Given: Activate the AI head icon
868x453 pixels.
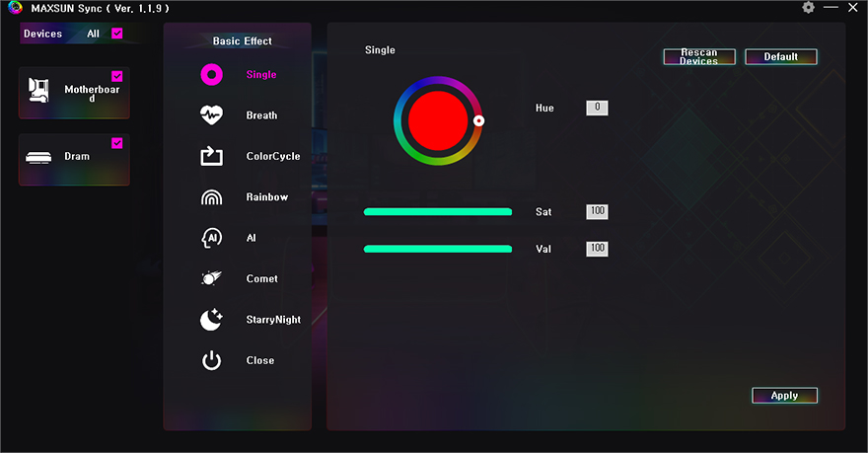Looking at the screenshot, I should pyautogui.click(x=211, y=238).
